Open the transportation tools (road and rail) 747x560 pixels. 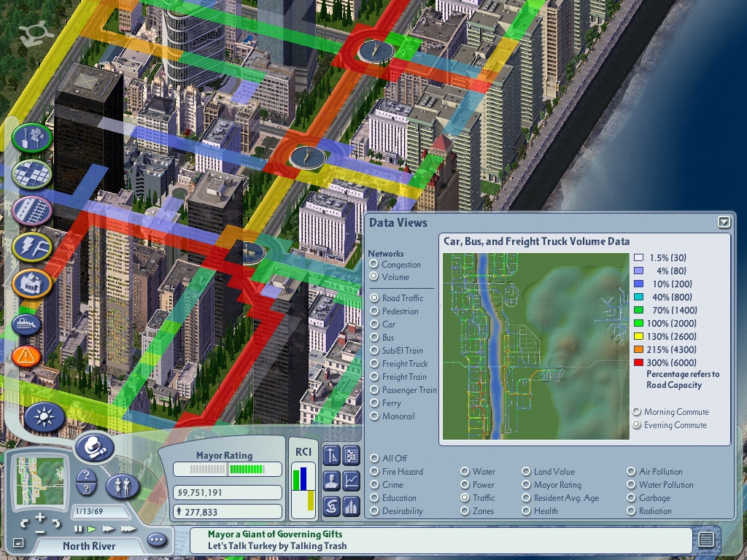pos(32,210)
